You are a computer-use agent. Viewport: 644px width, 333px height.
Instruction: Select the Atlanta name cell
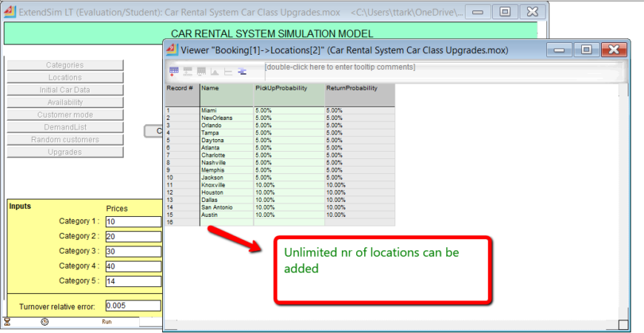227,147
